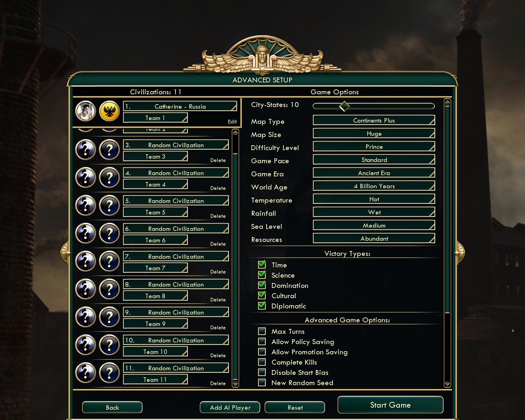This screenshot has height=420, width=525.
Task: Enable the Complete Kills option
Action: click(x=262, y=362)
